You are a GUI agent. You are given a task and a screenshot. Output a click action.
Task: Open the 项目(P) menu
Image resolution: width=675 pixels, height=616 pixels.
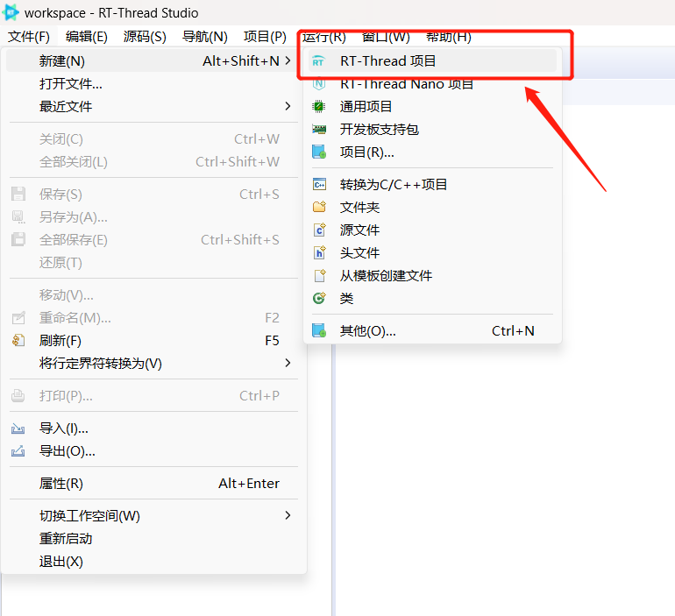(x=265, y=37)
